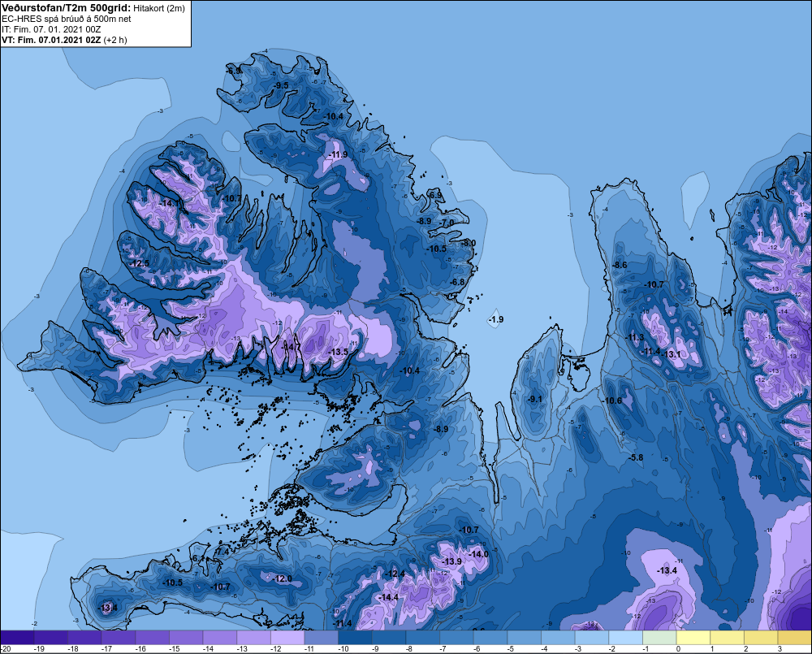Click the -8.0 temperature label
The image size is (812, 654).
point(469,243)
